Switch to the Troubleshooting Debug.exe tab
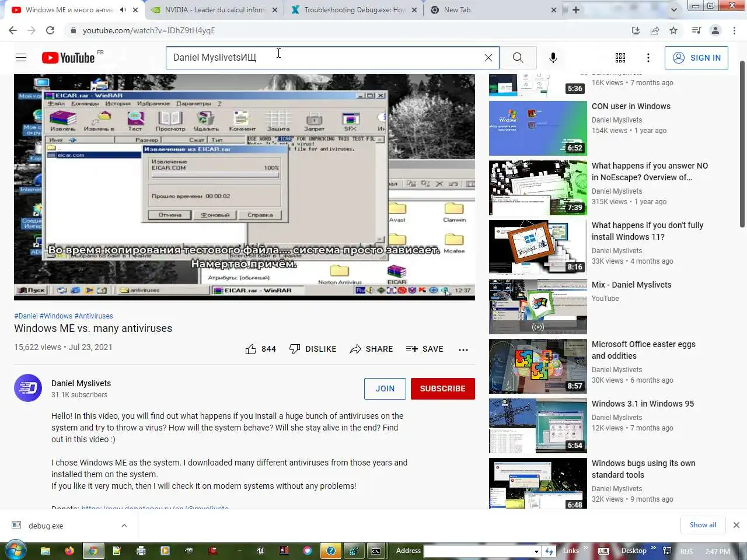This screenshot has height=560, width=747. point(354,10)
